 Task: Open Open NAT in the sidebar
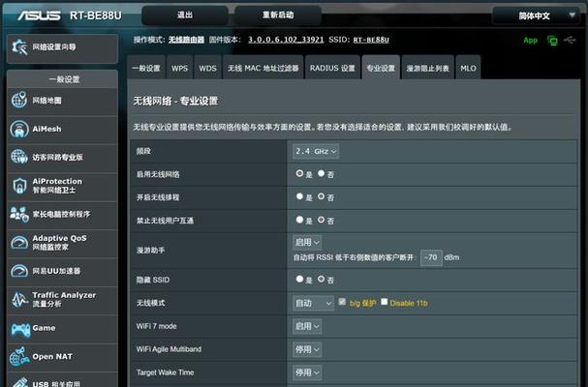point(63,357)
